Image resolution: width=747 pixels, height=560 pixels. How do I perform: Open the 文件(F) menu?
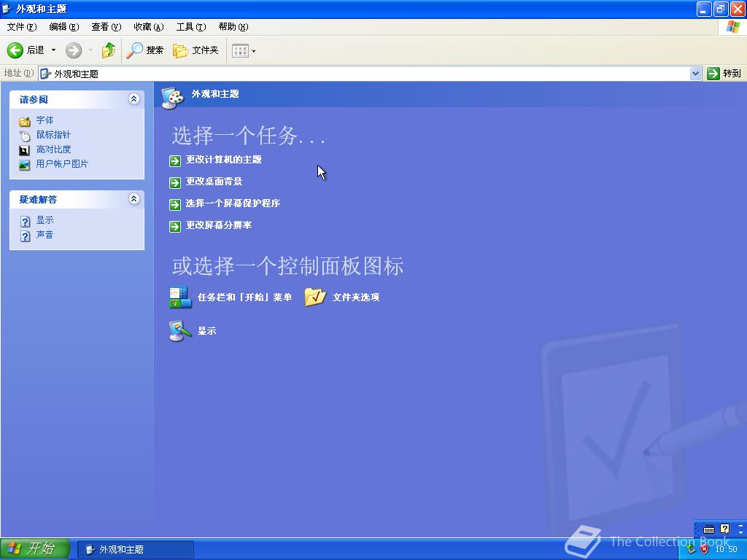22,27
